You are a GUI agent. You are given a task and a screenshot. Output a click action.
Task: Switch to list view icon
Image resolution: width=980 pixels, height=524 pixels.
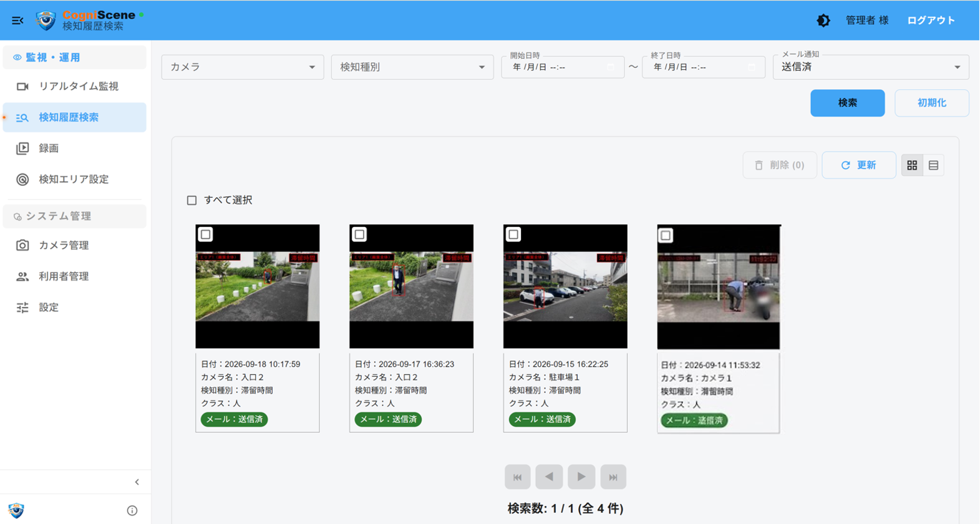tap(933, 165)
